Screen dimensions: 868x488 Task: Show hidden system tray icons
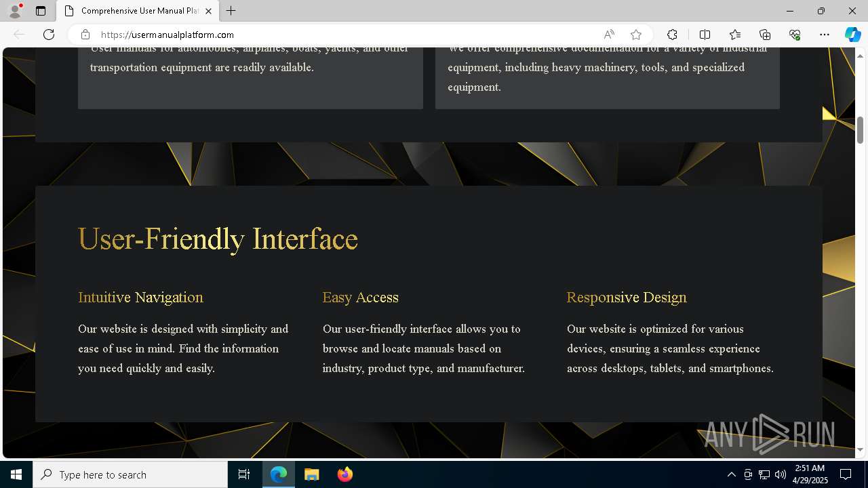point(732,474)
